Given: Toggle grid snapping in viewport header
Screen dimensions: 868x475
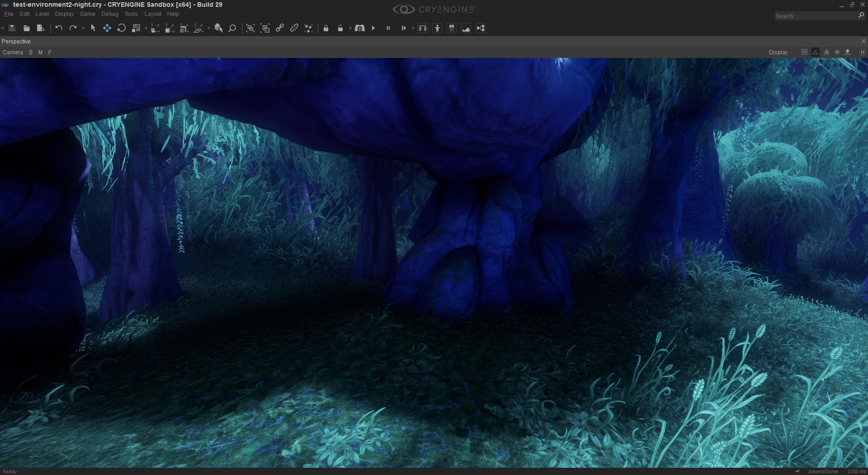Looking at the screenshot, I should pos(804,52).
